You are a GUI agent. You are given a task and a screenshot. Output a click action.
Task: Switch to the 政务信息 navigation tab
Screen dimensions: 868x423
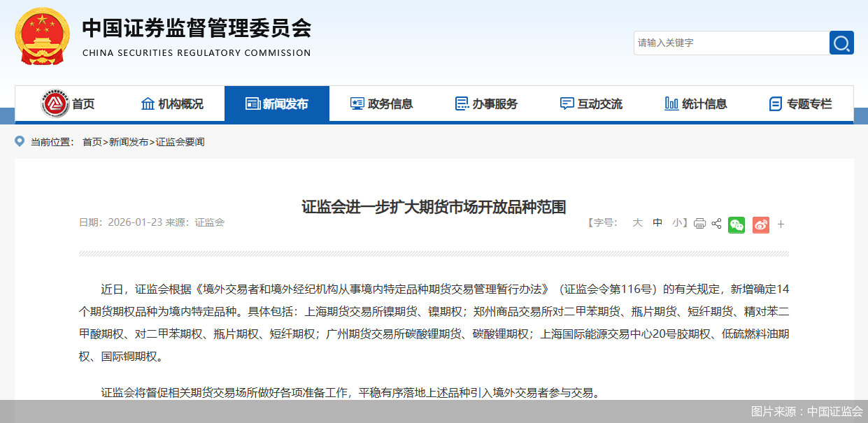point(383,103)
